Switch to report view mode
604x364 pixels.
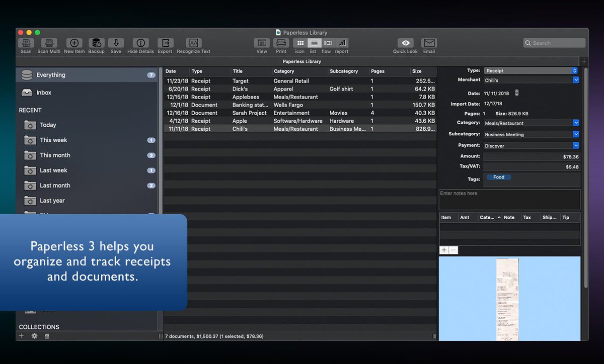click(x=342, y=43)
